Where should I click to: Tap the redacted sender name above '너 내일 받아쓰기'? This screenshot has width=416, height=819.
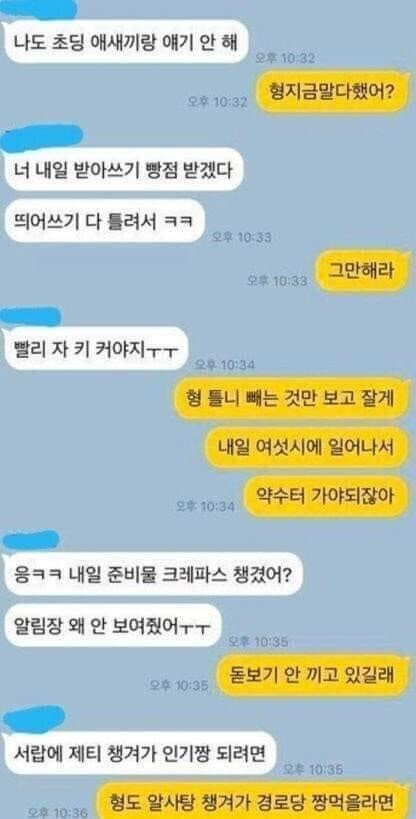click(x=42, y=136)
